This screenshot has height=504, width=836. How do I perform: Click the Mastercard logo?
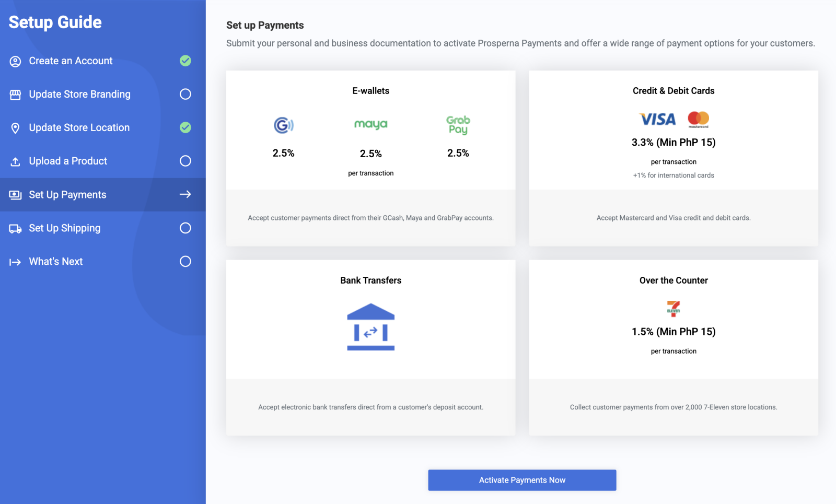(x=698, y=119)
